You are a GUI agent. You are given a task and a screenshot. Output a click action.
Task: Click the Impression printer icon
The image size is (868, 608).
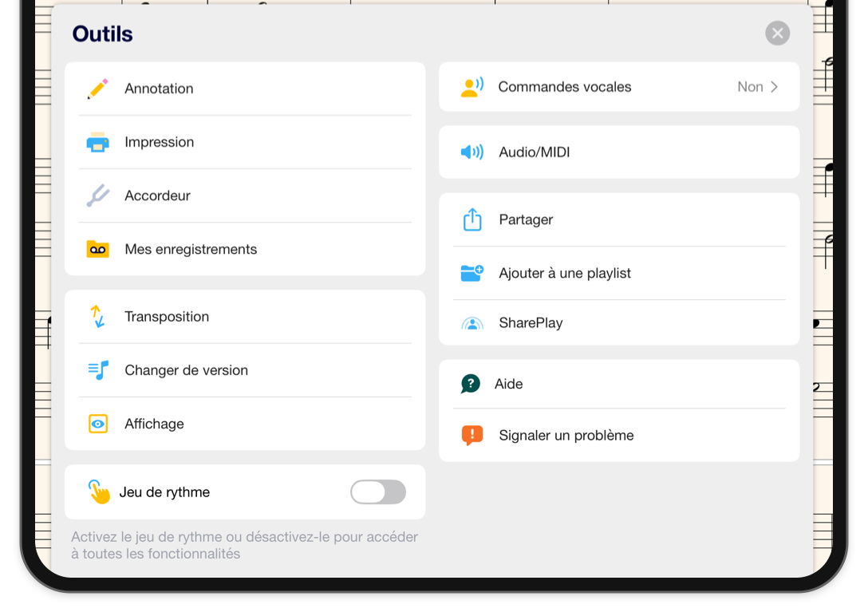coord(98,142)
